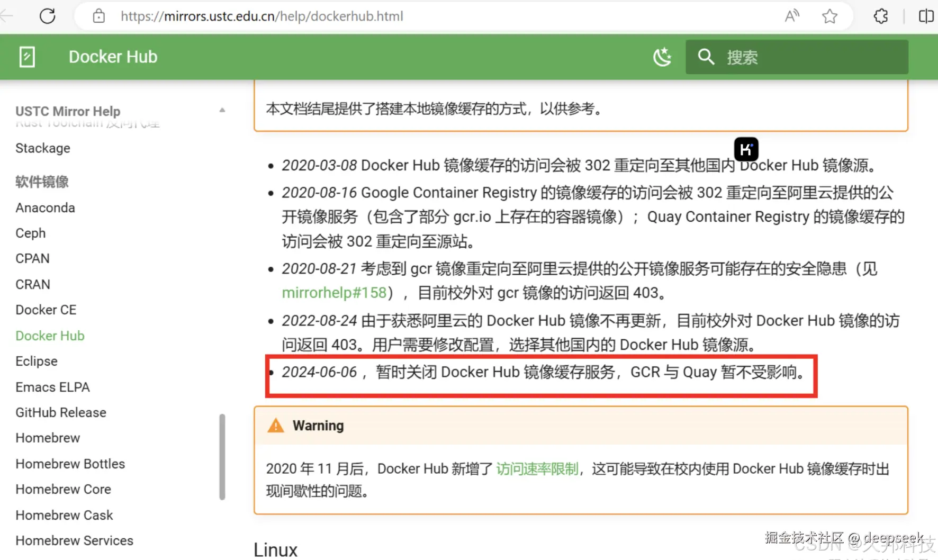Click the Docker Hub header title
This screenshot has height=560, width=938.
click(x=113, y=57)
